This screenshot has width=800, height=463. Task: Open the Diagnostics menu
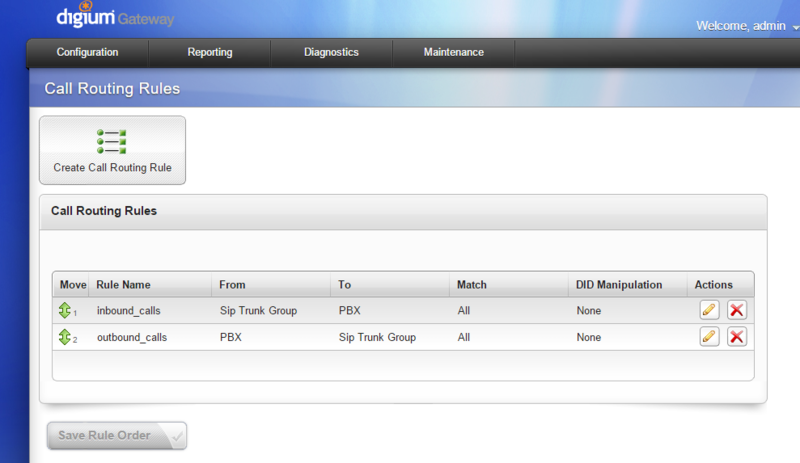(x=332, y=52)
